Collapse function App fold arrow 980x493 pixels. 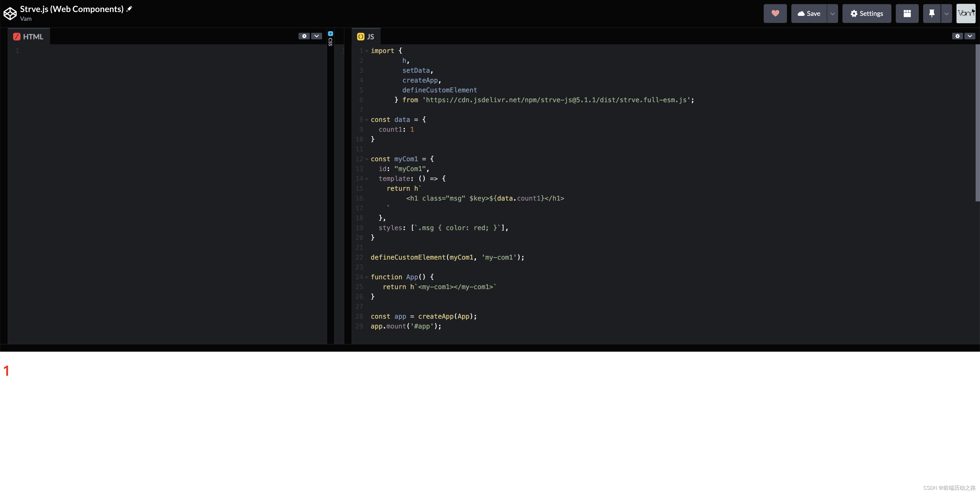click(367, 277)
